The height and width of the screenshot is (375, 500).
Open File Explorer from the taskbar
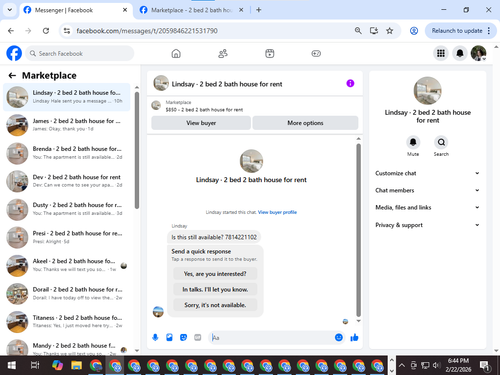click(x=76, y=366)
